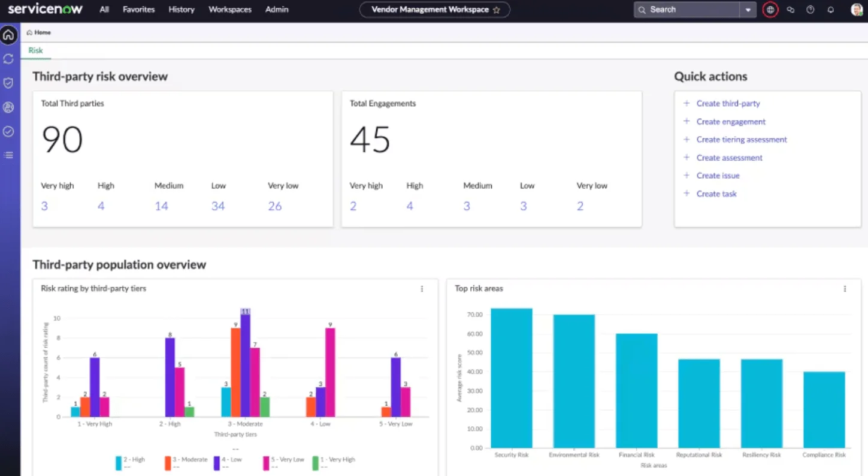
Task: Click the plus icon beside Create engagement
Action: pyautogui.click(x=686, y=121)
